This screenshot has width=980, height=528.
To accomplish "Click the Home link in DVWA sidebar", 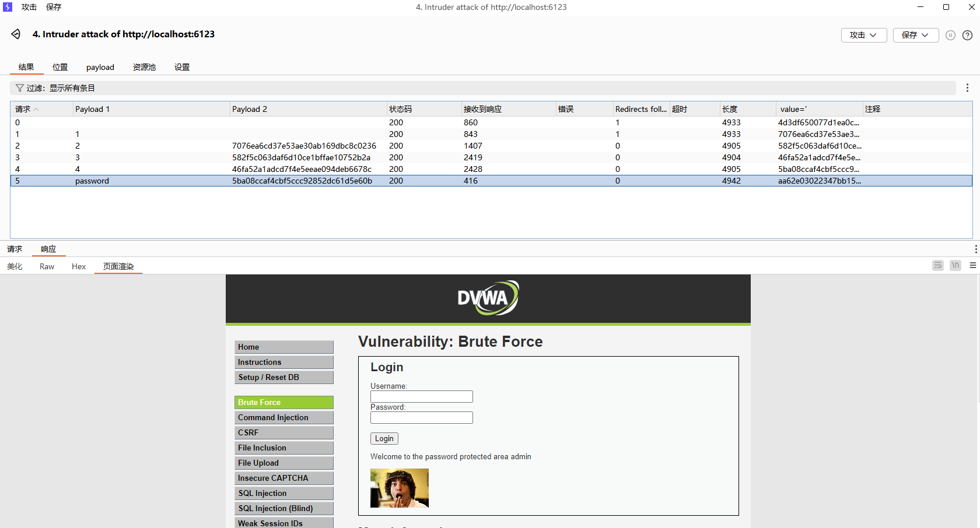I will 284,347.
